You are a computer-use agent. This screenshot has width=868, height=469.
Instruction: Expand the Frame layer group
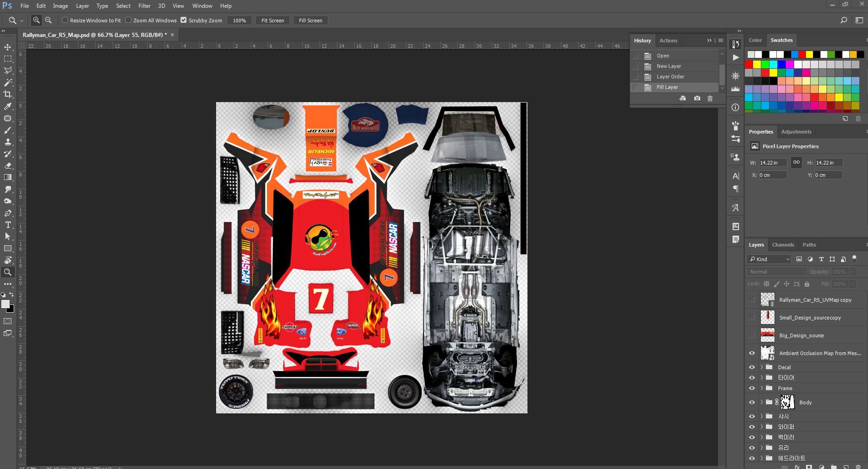pyautogui.click(x=761, y=388)
